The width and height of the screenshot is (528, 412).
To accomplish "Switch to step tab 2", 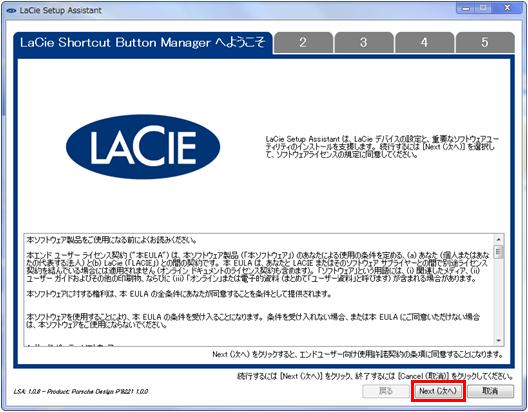I will tap(303, 42).
